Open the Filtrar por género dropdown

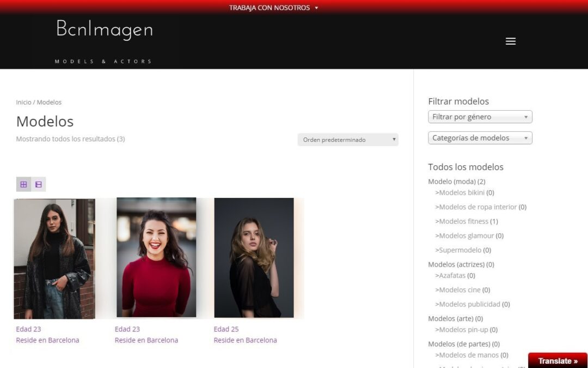tap(480, 117)
